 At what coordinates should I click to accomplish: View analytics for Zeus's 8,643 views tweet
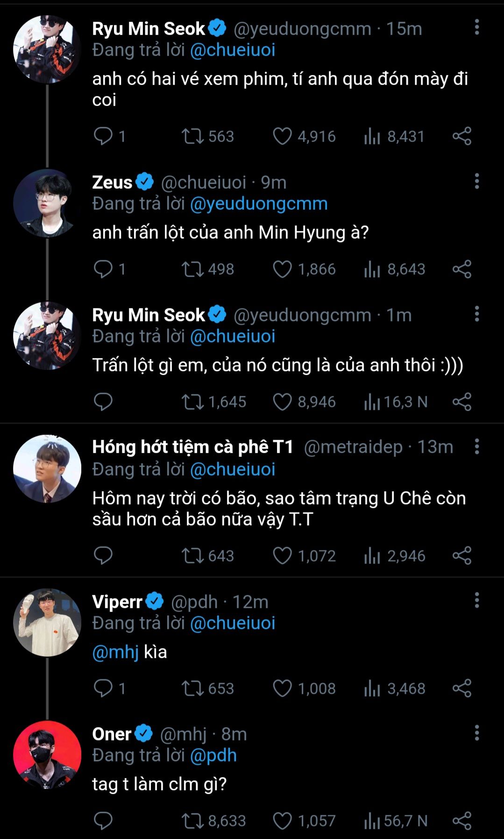[372, 269]
